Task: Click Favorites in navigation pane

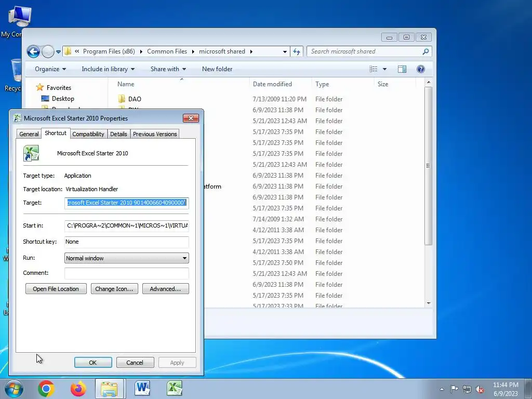Action: [54, 87]
